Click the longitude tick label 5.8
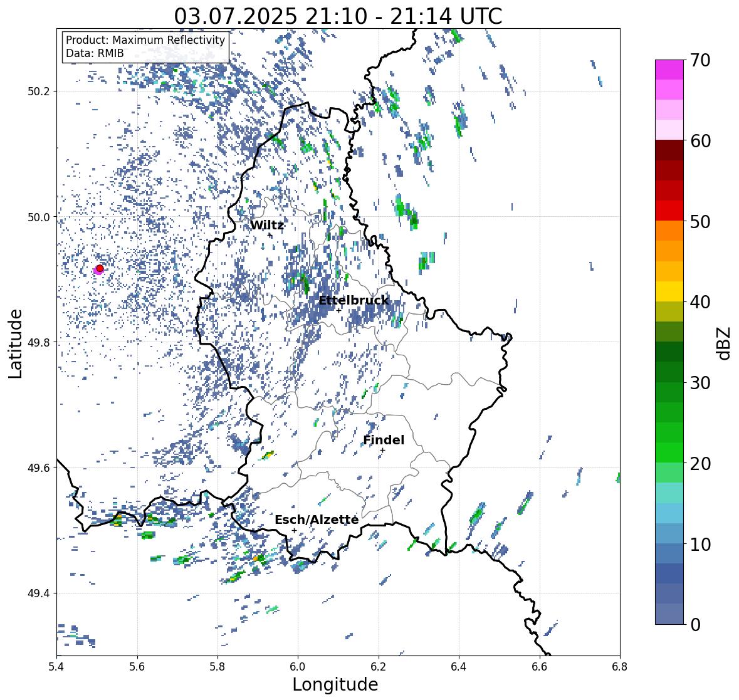739x700 pixels. tap(218, 666)
